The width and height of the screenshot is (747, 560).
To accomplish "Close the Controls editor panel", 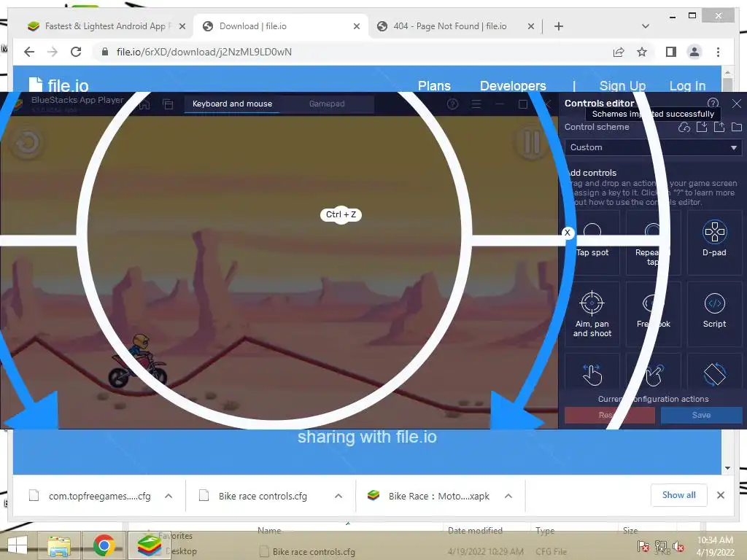I will [x=737, y=104].
